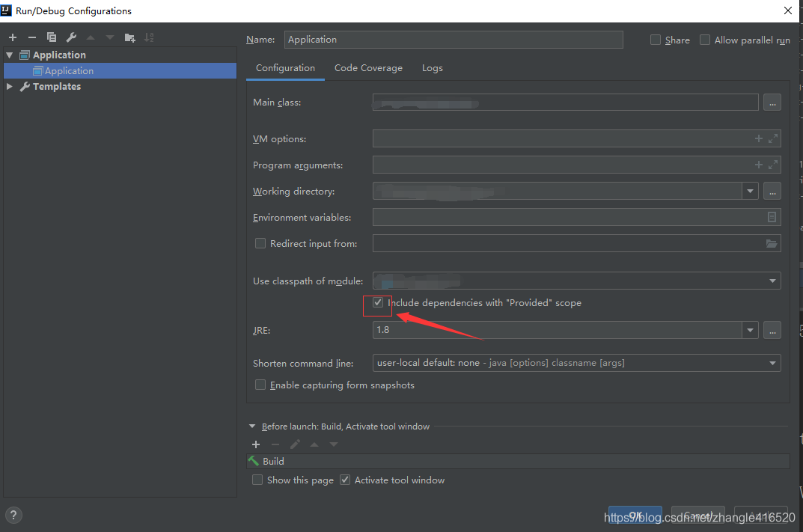Expand the Templates tree node
803x532 pixels.
pyautogui.click(x=8, y=86)
